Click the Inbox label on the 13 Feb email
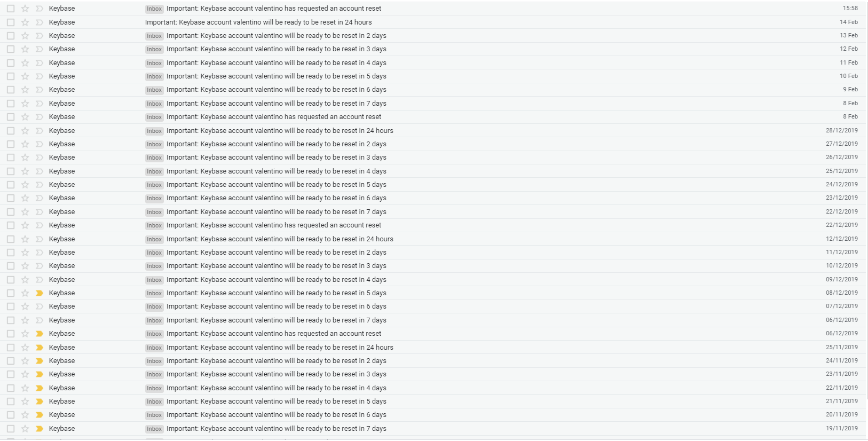Viewport: 868px width, 441px height. (x=154, y=35)
